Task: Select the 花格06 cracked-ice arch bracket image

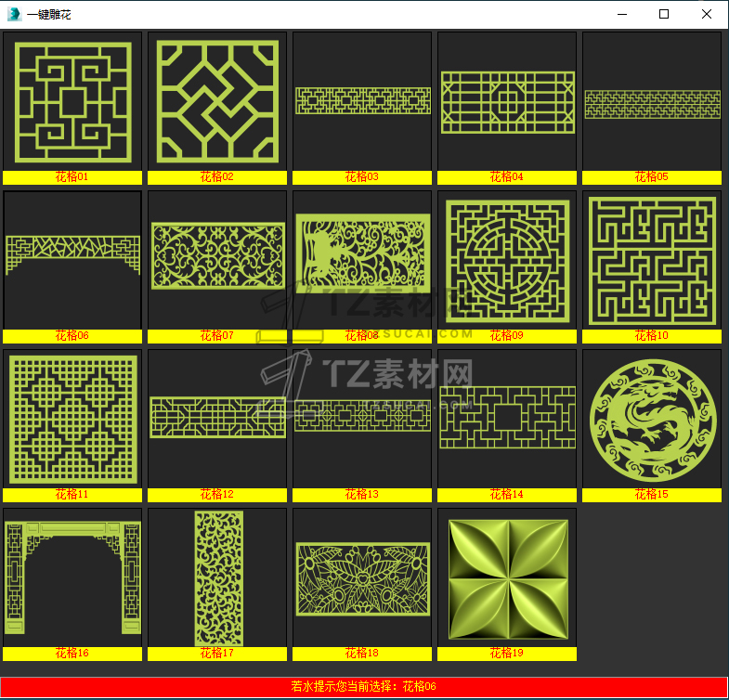Action: (72, 260)
